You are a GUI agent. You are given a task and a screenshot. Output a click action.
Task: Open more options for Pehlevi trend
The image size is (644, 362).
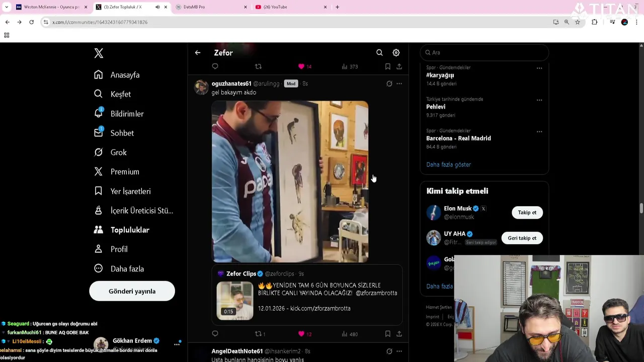tap(539, 100)
